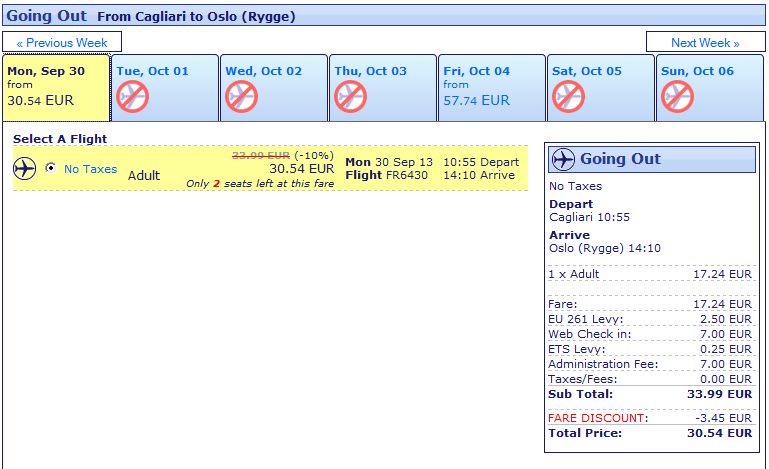Click airplane icon in flight FR6430 row

(x=25, y=169)
